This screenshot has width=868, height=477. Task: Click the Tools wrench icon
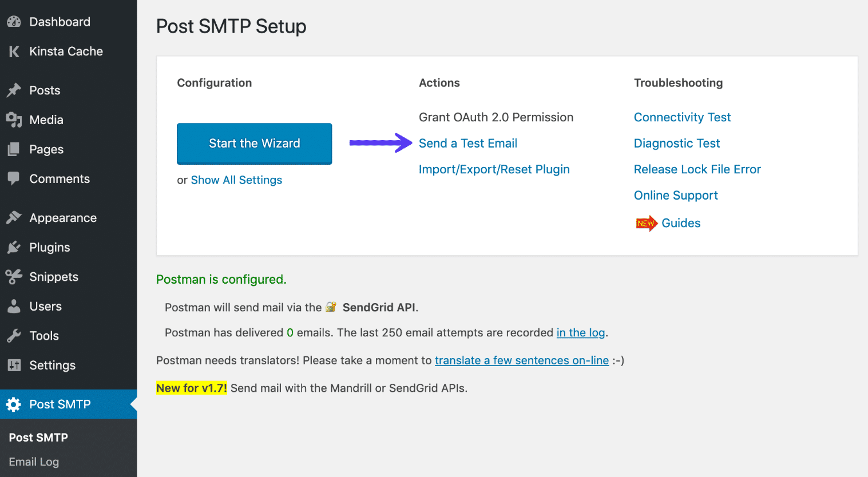(x=14, y=336)
